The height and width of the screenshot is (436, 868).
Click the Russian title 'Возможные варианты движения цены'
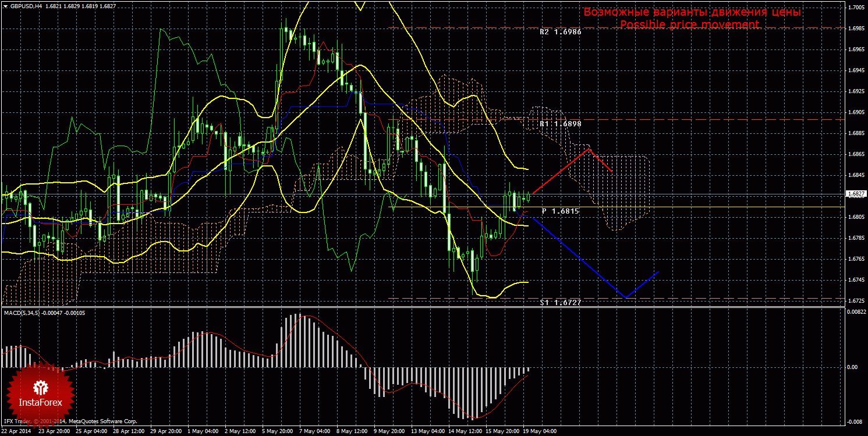(x=692, y=12)
